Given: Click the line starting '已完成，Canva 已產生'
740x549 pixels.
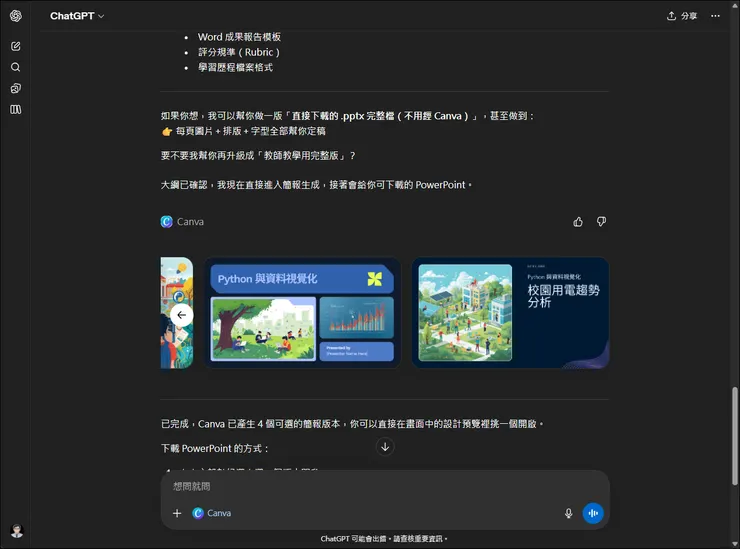Looking at the screenshot, I should (x=353, y=423).
